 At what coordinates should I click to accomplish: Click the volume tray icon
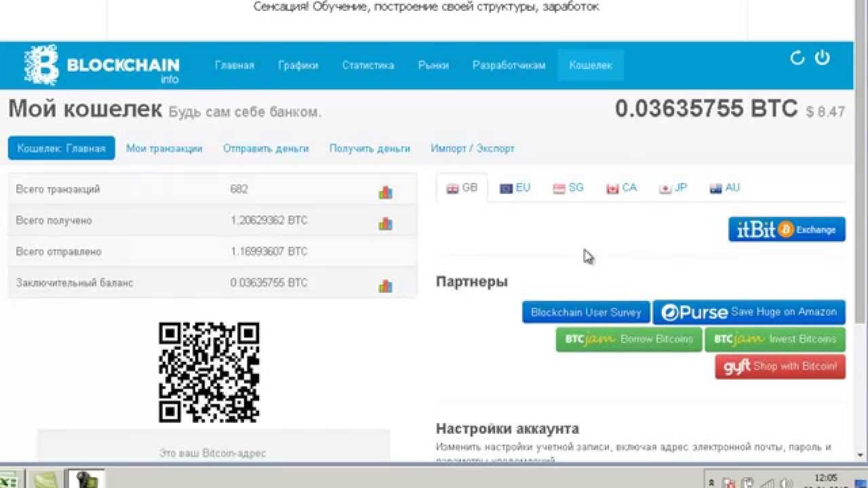pos(785,483)
